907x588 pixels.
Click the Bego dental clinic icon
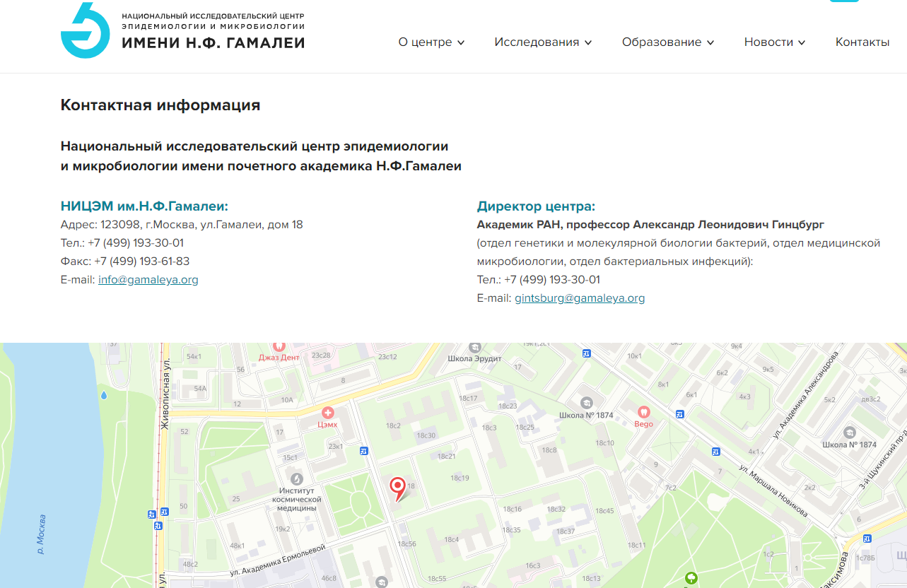tap(643, 411)
